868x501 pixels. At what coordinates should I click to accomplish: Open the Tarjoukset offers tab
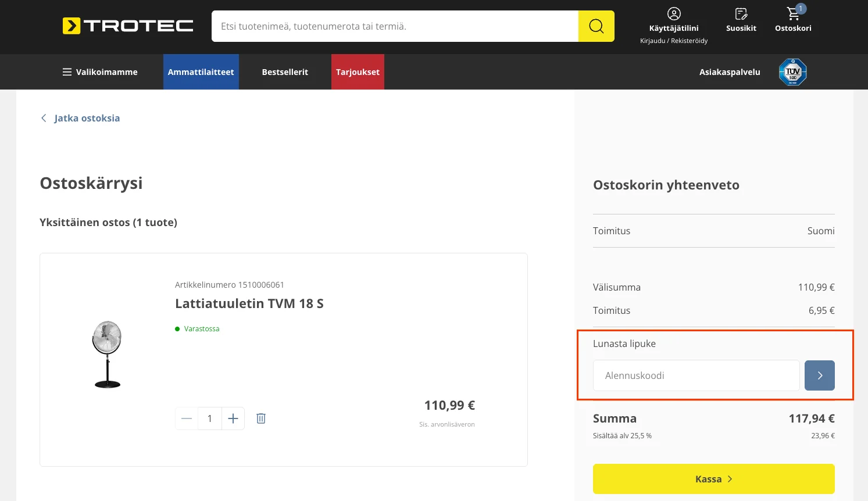coord(358,72)
